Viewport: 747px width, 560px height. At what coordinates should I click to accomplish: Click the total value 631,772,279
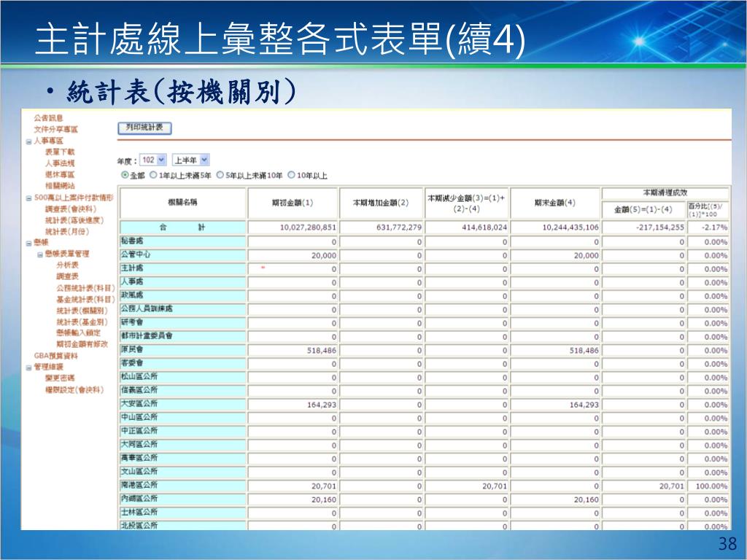pyautogui.click(x=399, y=227)
